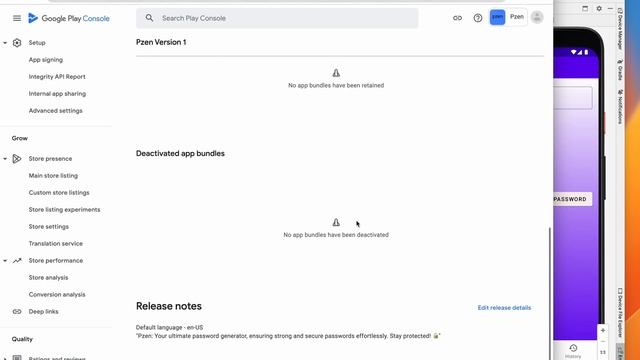
Task: Collapse the Store presence section arrow
Action: click(x=5, y=158)
